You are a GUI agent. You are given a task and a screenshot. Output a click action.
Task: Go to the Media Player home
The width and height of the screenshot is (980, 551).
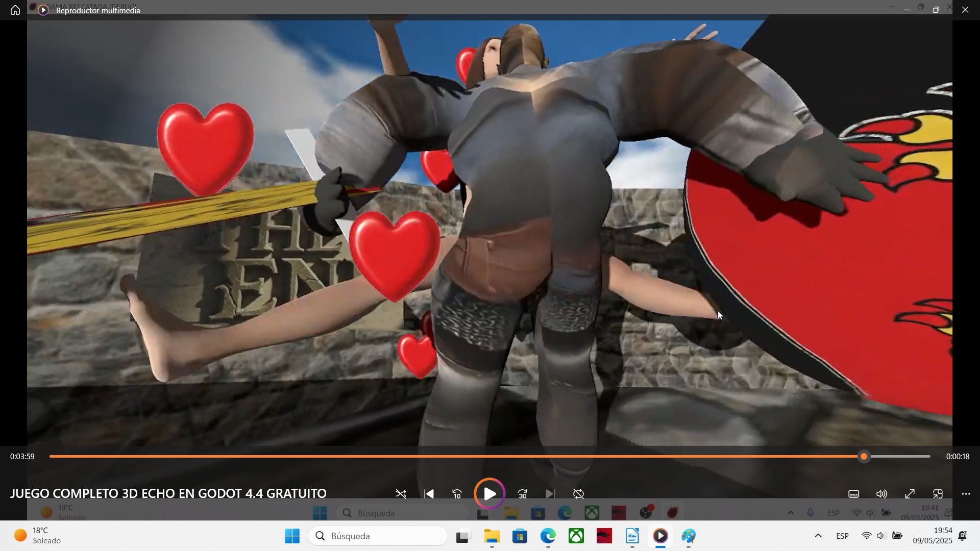[15, 10]
